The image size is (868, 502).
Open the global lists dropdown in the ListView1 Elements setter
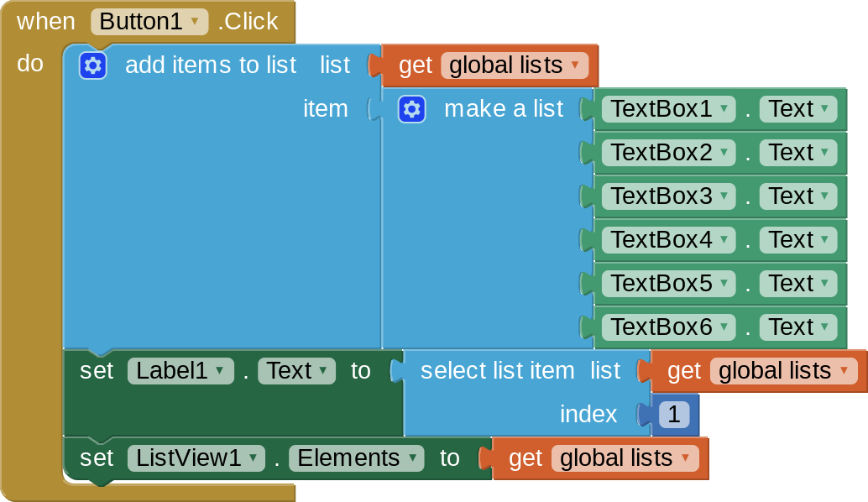[x=625, y=458]
